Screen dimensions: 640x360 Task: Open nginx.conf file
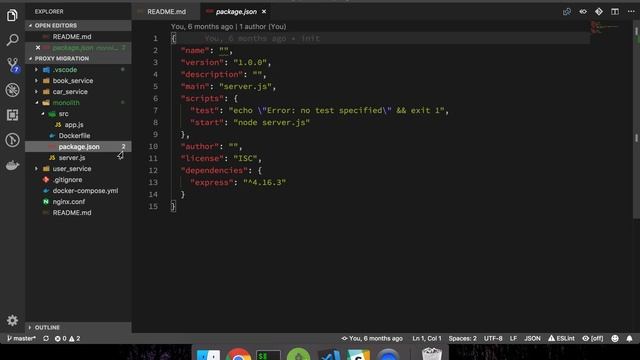point(69,202)
